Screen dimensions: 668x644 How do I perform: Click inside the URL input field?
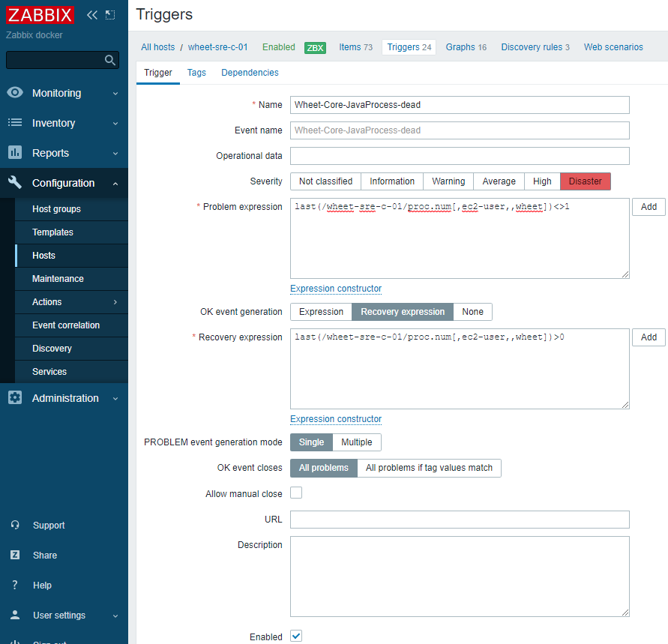click(459, 519)
